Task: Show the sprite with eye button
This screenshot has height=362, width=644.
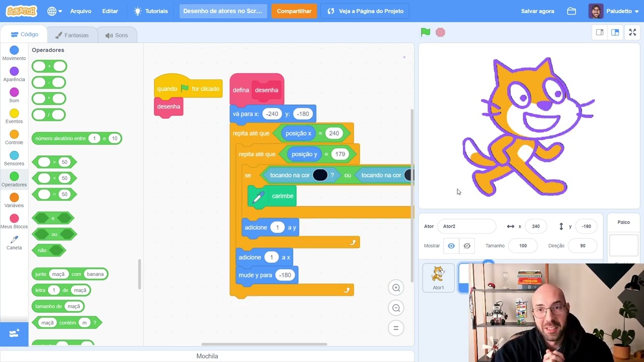Action: (x=451, y=246)
